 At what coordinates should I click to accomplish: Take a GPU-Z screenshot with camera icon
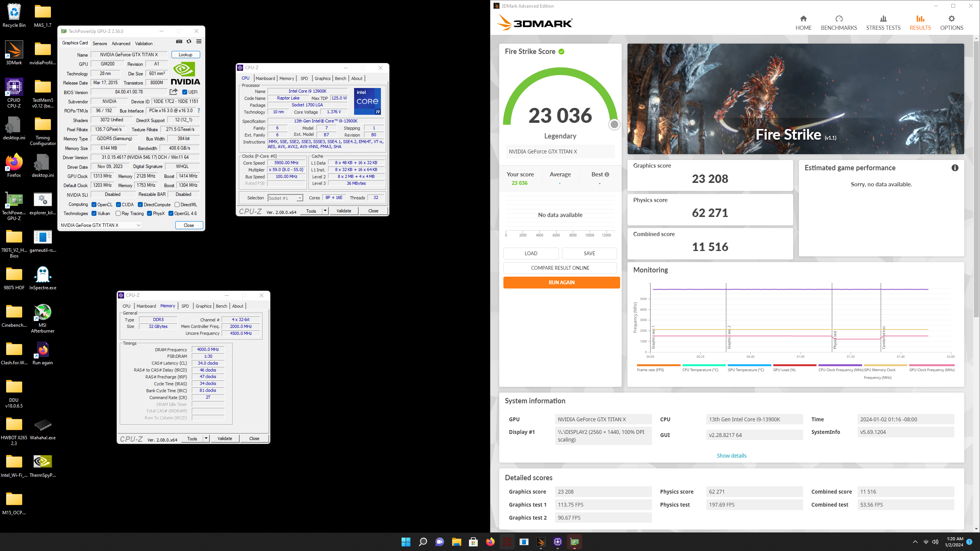pyautogui.click(x=179, y=41)
